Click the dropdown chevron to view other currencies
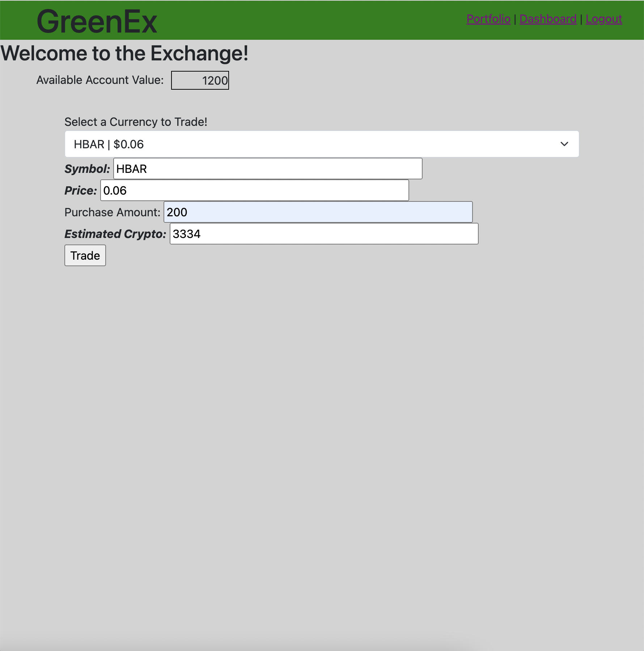 click(x=565, y=144)
